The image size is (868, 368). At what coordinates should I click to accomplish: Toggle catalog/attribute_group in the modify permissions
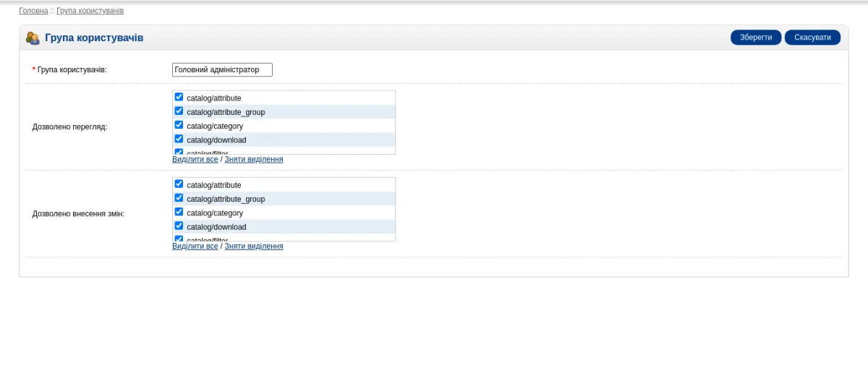tap(179, 198)
